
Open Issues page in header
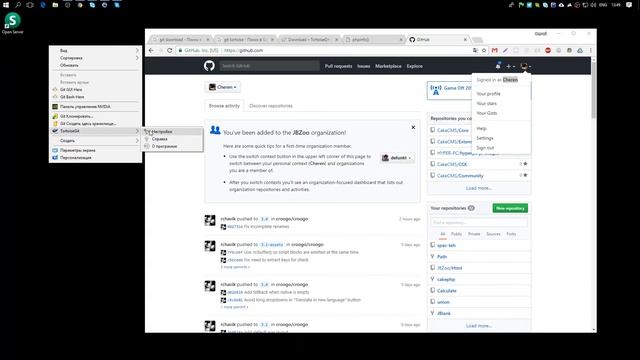363,66
